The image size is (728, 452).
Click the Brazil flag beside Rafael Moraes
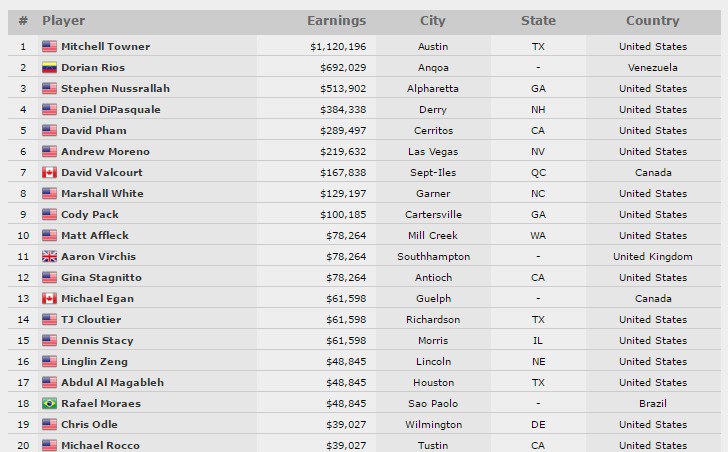point(49,403)
